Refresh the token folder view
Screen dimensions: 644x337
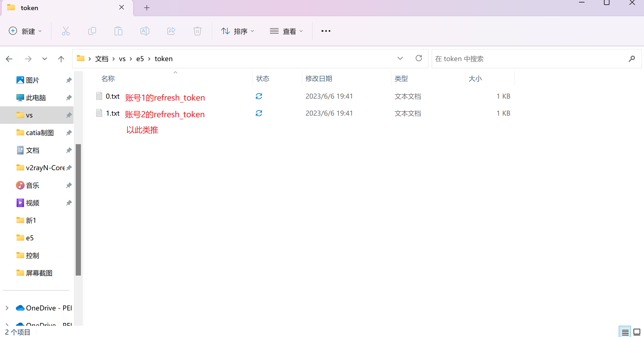[x=419, y=58]
